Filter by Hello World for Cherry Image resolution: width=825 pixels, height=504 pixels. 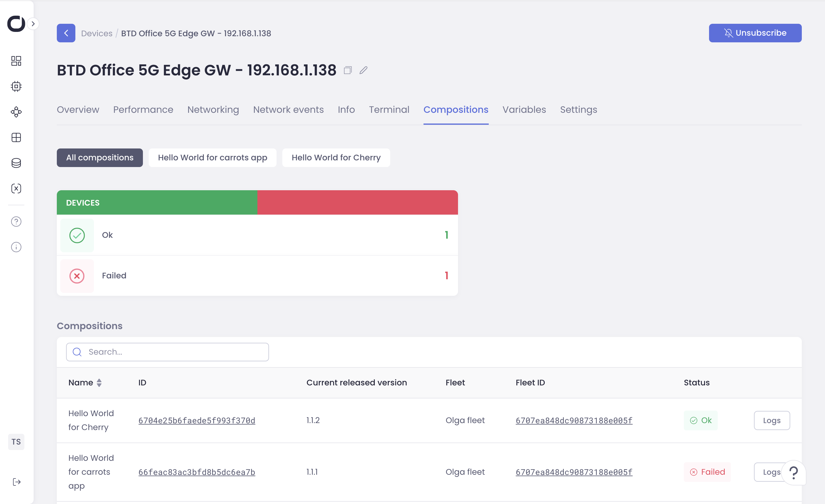[x=336, y=158]
